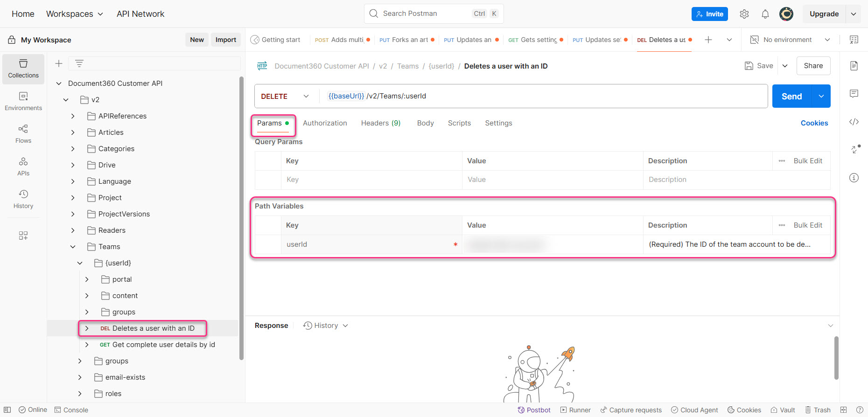Open the code snippet icon
The width and height of the screenshot is (868, 417).
pyautogui.click(x=854, y=122)
